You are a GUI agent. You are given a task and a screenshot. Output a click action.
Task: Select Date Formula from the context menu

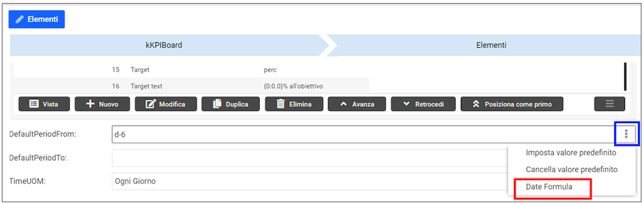(549, 187)
